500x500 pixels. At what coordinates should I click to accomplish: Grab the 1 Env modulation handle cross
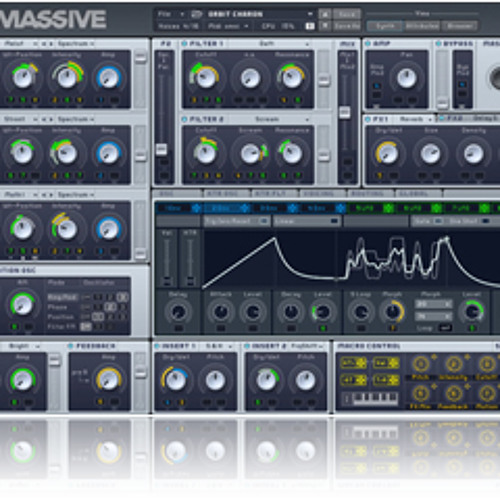click(x=197, y=208)
